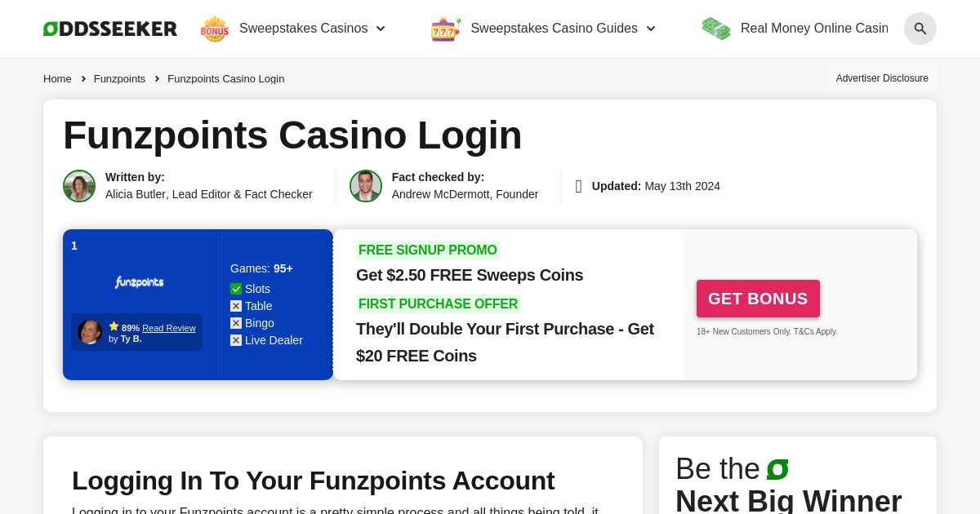The image size is (980, 514).
Task: Open the Funzpoints breadcrumb link
Action: [x=119, y=78]
